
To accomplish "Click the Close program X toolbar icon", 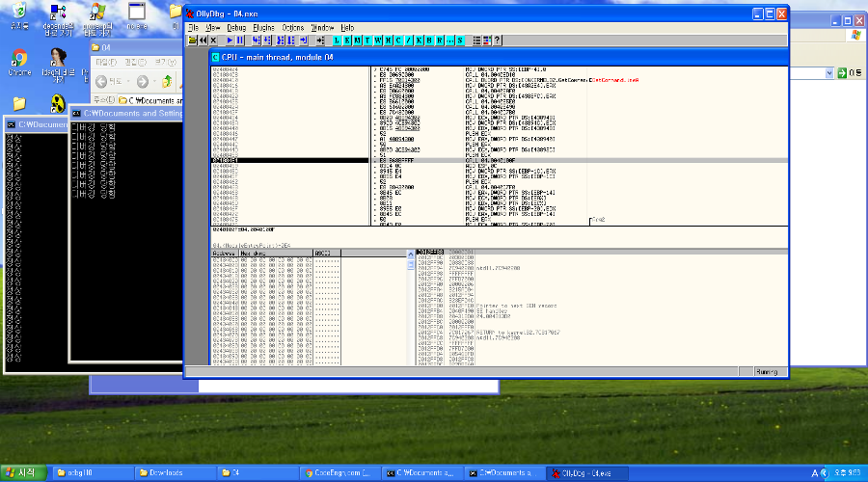I will pos(213,40).
